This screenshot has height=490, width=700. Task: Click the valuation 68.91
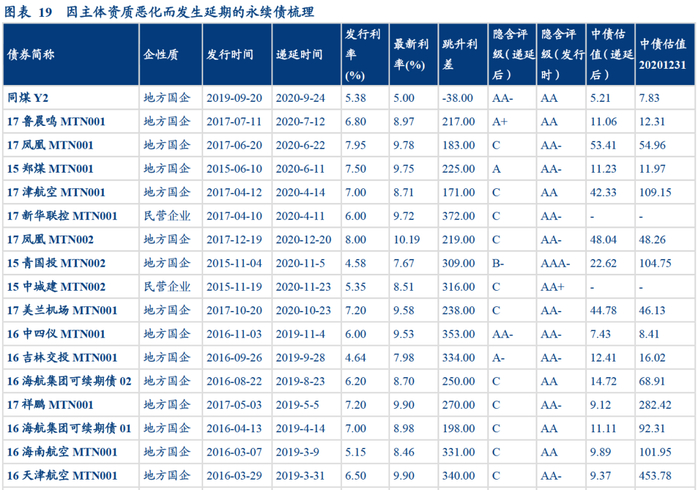pyautogui.click(x=652, y=381)
